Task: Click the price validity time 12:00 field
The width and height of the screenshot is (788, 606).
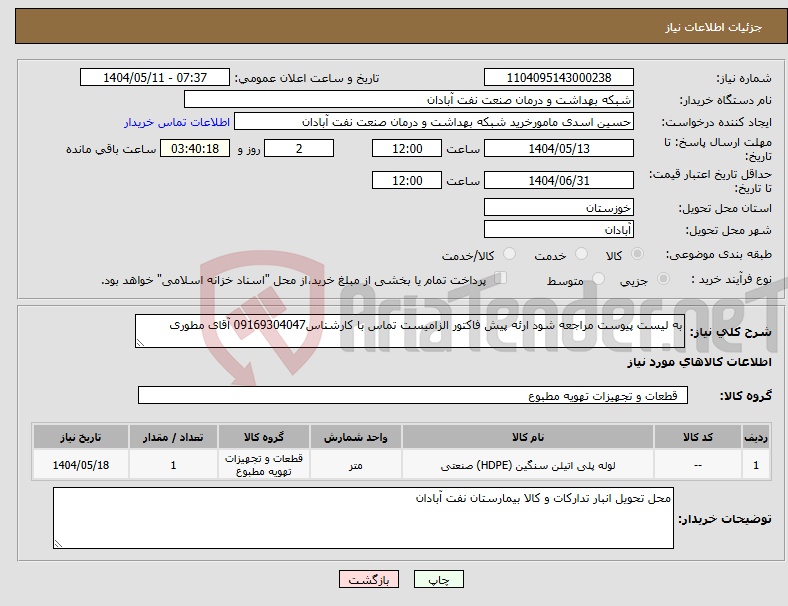Action: point(407,180)
